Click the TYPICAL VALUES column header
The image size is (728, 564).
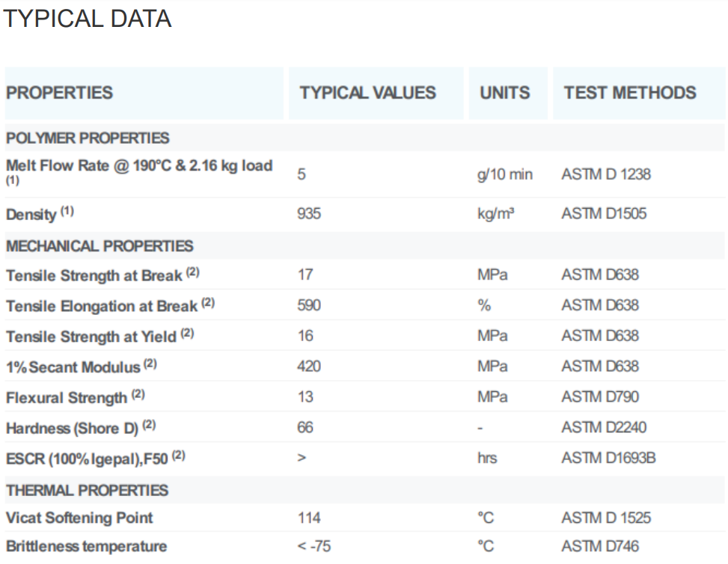(x=367, y=94)
